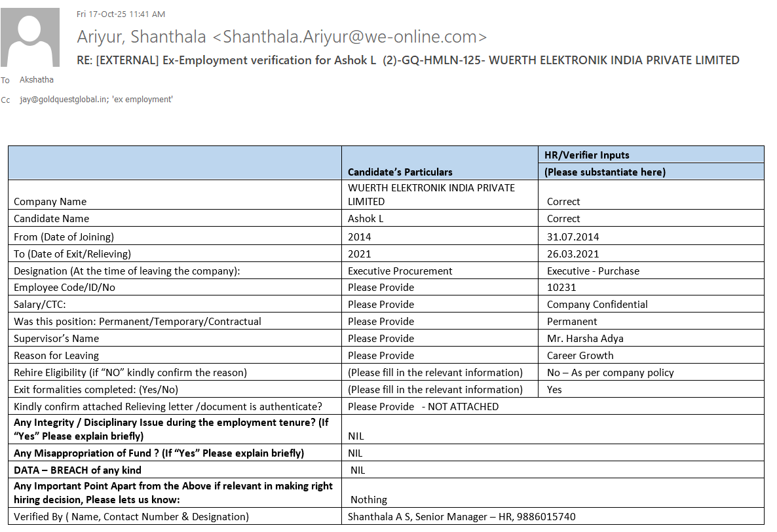Click (Please fill in the relevant information) in Rehire row
The height and width of the screenshot is (532, 777).
435,373
